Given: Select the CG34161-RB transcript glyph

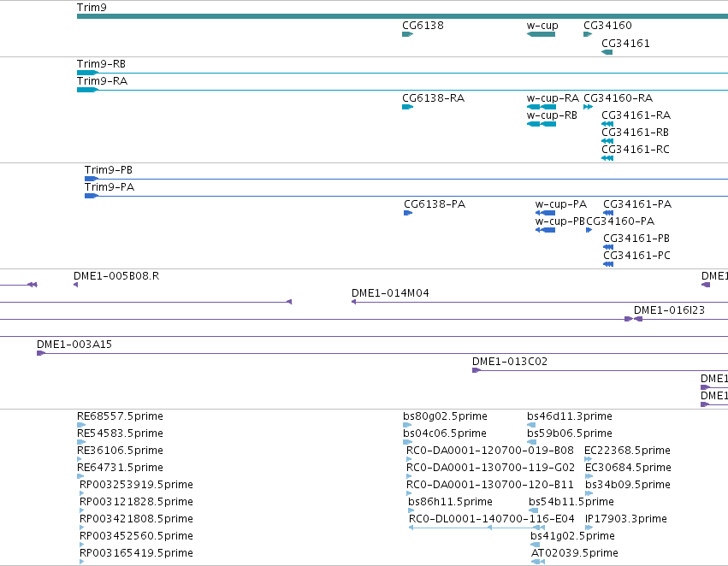Looking at the screenshot, I should (x=607, y=142).
